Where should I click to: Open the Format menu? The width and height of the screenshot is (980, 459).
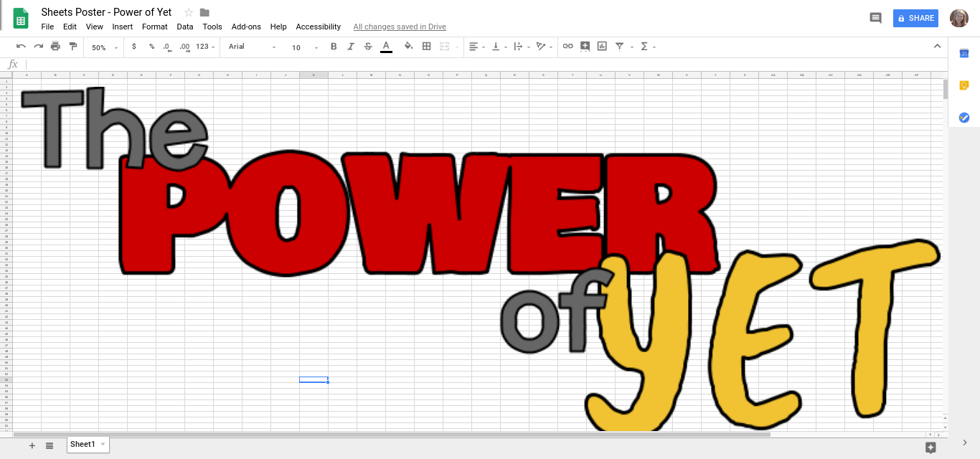point(154,27)
